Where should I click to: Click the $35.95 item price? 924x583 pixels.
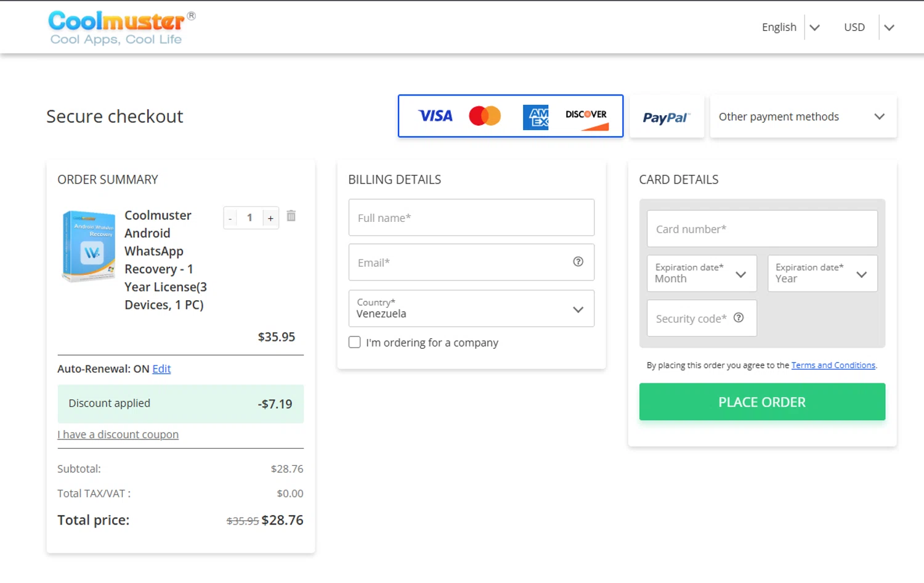(x=277, y=337)
